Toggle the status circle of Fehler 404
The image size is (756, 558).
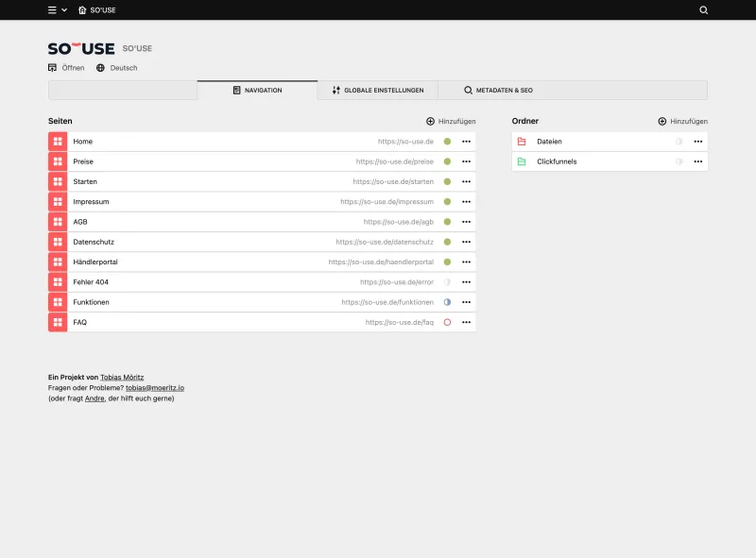(x=447, y=281)
